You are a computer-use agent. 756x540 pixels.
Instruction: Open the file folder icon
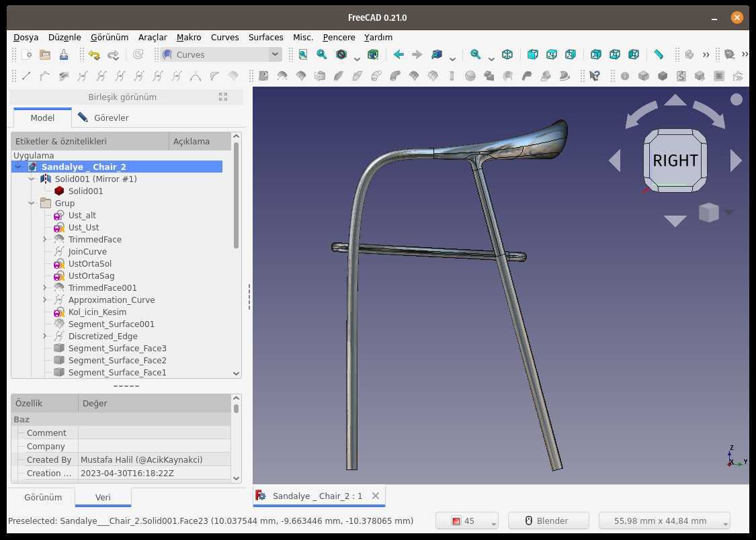pyautogui.click(x=45, y=55)
